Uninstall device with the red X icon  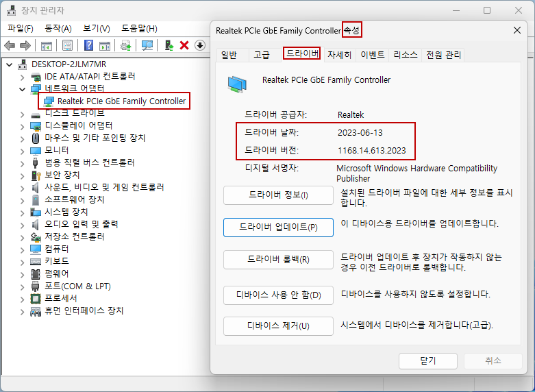coord(184,45)
